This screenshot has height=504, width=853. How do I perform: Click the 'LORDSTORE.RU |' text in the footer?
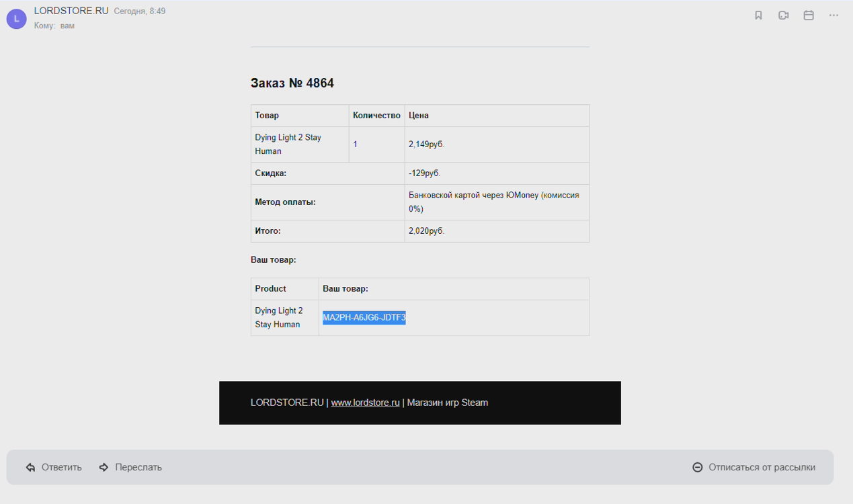(290, 403)
